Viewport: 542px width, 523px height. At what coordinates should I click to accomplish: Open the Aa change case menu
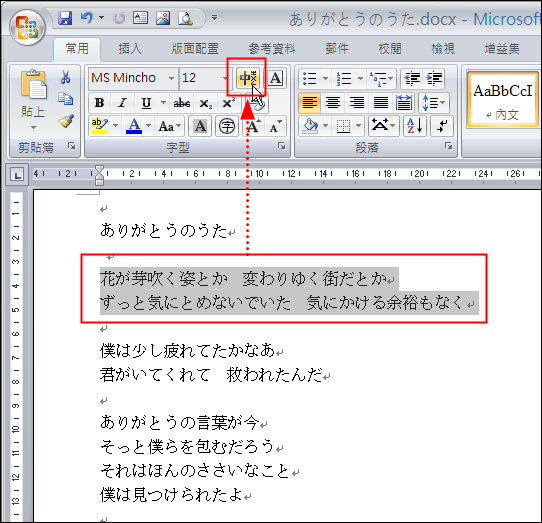pos(169,127)
